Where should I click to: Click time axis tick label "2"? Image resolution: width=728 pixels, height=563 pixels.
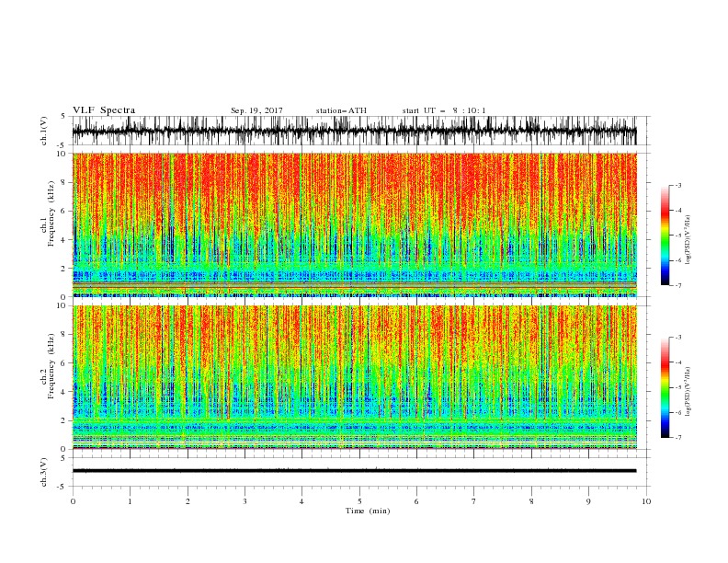(188, 501)
